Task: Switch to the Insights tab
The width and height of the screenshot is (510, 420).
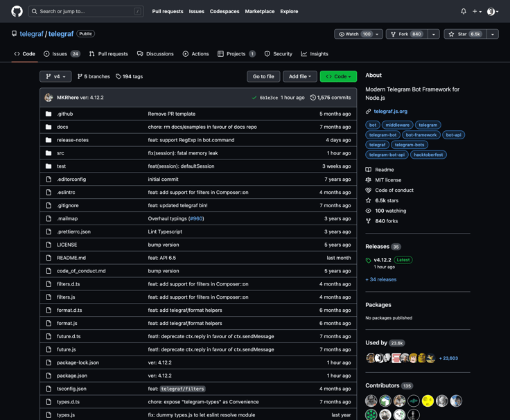Action: (x=315, y=54)
